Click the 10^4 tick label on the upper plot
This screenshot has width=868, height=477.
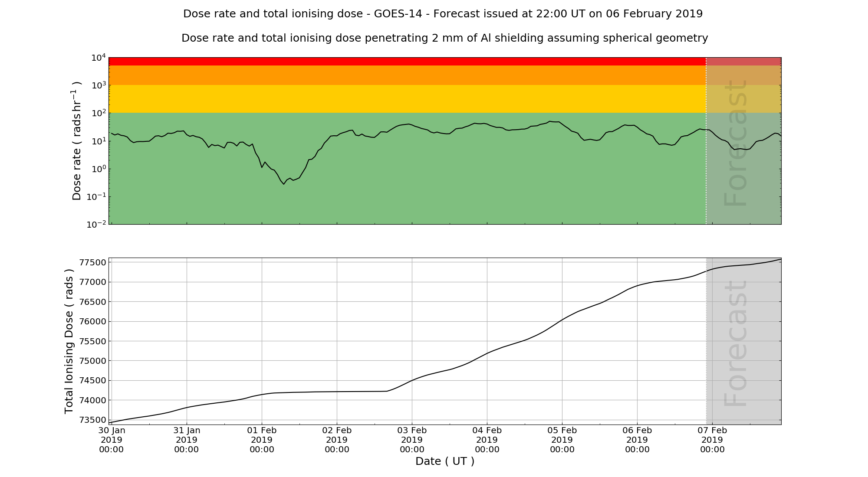coord(99,58)
